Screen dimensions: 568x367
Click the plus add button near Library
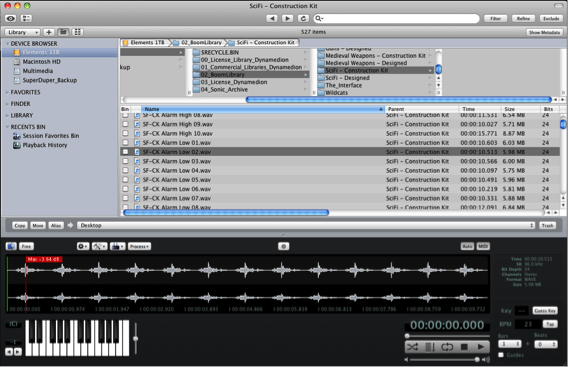49,32
